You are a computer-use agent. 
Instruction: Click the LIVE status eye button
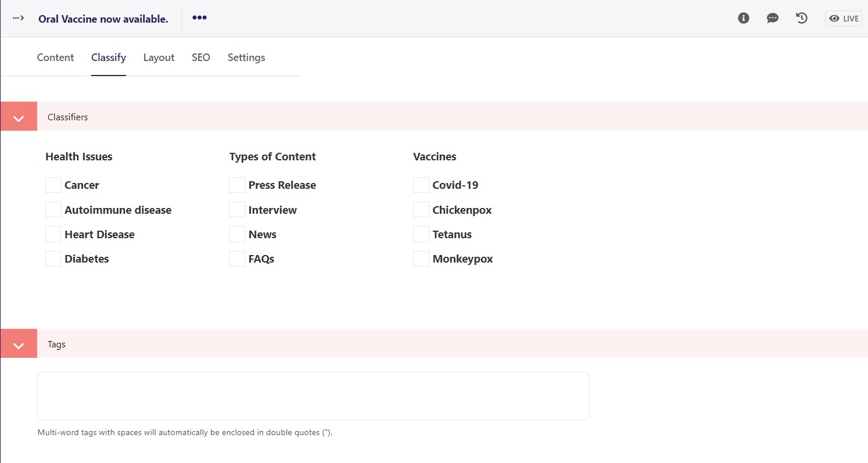coord(843,19)
